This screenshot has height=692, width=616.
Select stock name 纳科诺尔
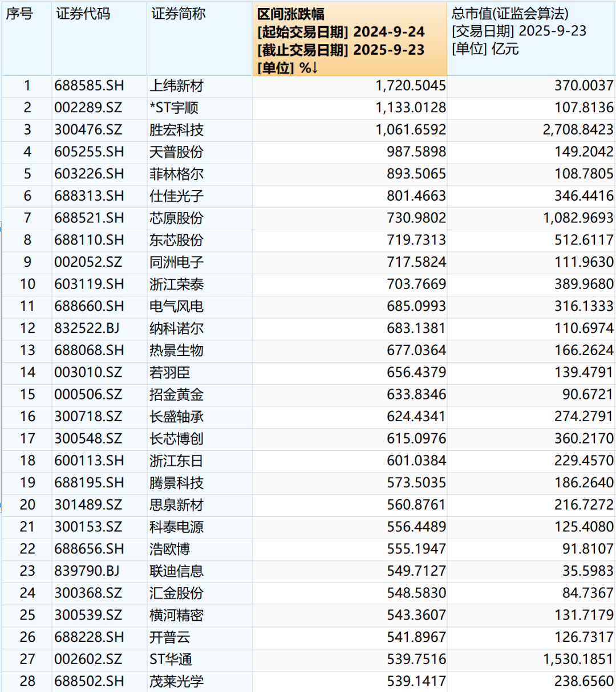tap(176, 328)
